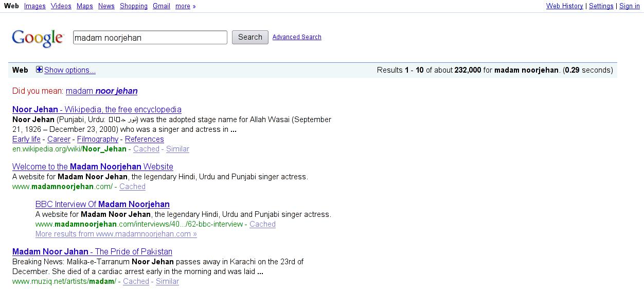
Task: Click the 'Web' label in results bar
Action: coord(20,70)
